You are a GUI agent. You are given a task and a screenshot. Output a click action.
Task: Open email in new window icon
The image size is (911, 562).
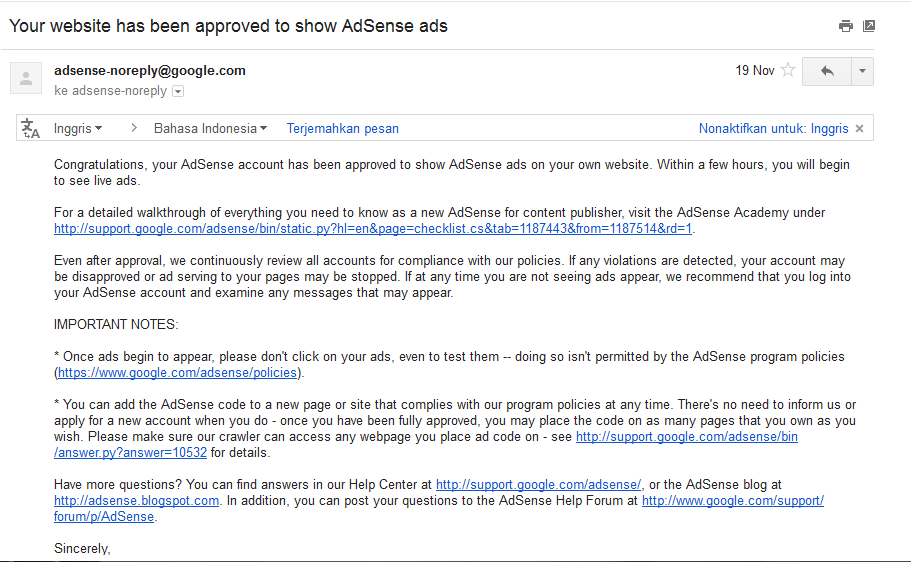[869, 26]
